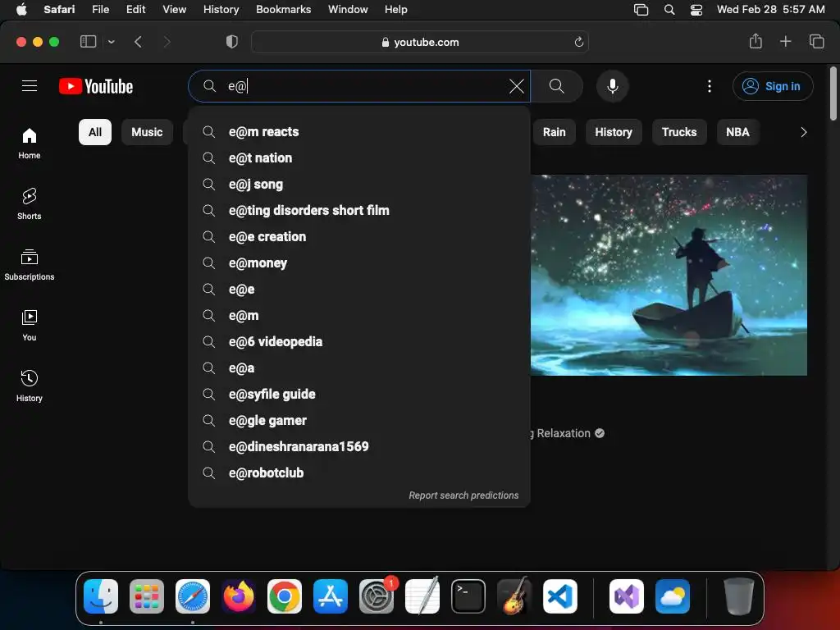840x630 pixels.
Task: Open Spotlight search in menu bar
Action: [669, 10]
